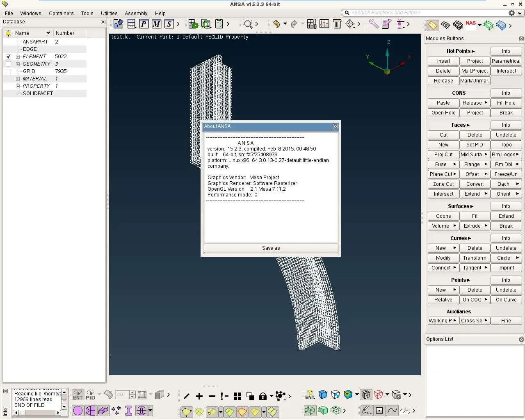Click the black grid-faced cube icon
The width and height of the screenshot is (525, 420).
366,395
